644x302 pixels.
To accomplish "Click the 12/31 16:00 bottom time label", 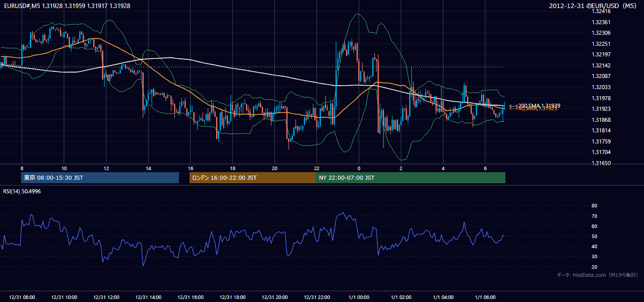I will tap(190, 297).
